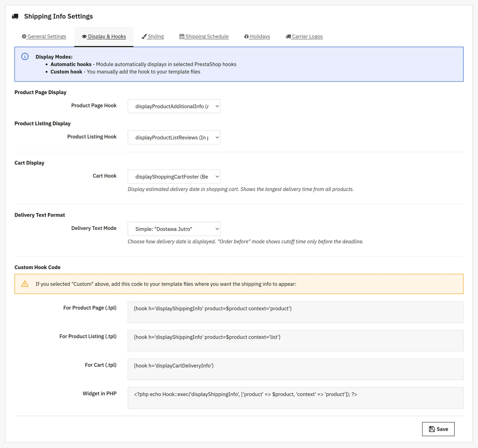Click the paintbrush icon on Styling tab
Image resolution: width=478 pixels, height=448 pixels.
pos(144,36)
